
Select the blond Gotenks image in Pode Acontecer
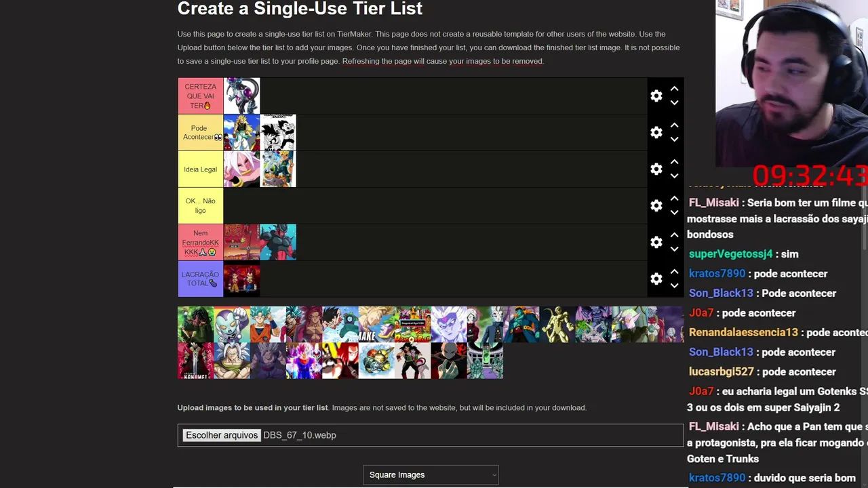242,133
